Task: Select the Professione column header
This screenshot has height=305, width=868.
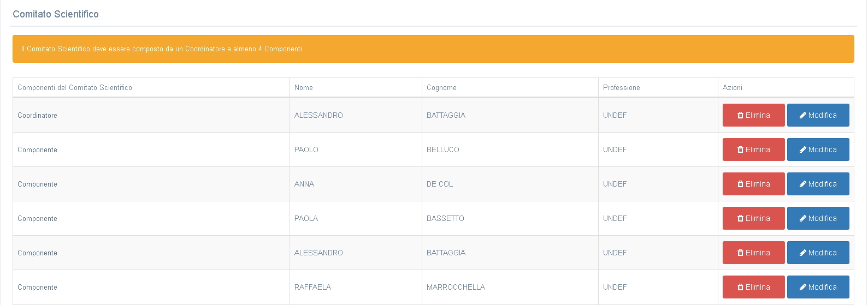Action: [x=621, y=87]
